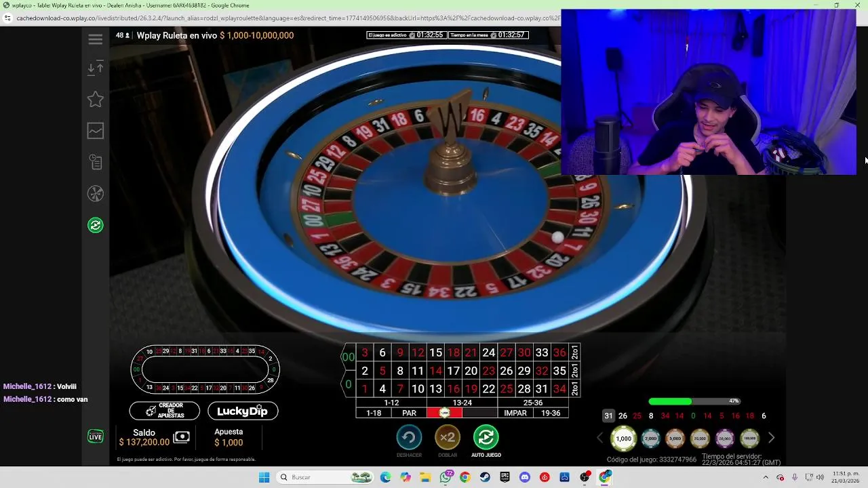868x488 pixels.
Task: Bet on 1-18 low numbers
Action: 374,413
